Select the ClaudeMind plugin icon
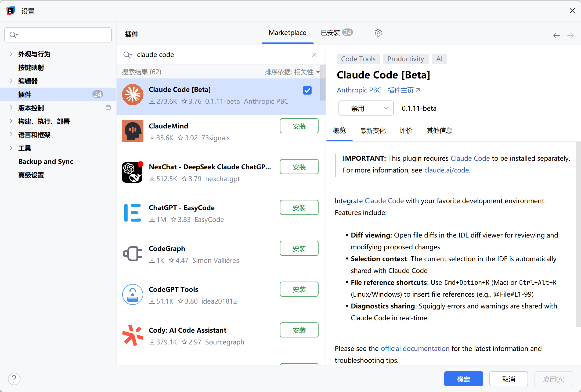581x392 pixels. pyautogui.click(x=132, y=131)
